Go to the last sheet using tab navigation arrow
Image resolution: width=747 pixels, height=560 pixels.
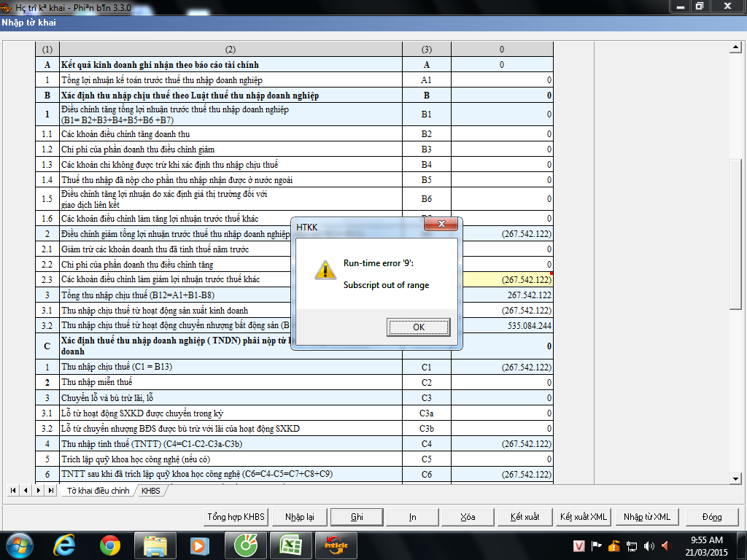pos(50,491)
